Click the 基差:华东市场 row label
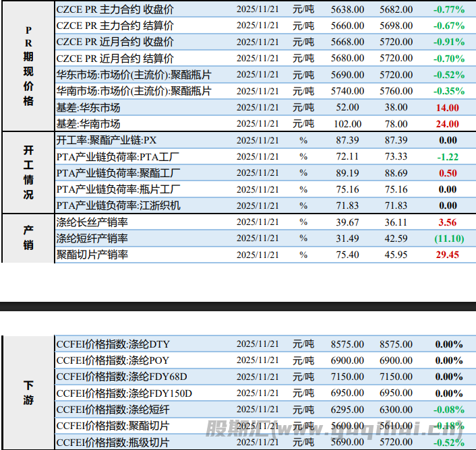The image size is (476, 450). pyautogui.click(x=88, y=107)
